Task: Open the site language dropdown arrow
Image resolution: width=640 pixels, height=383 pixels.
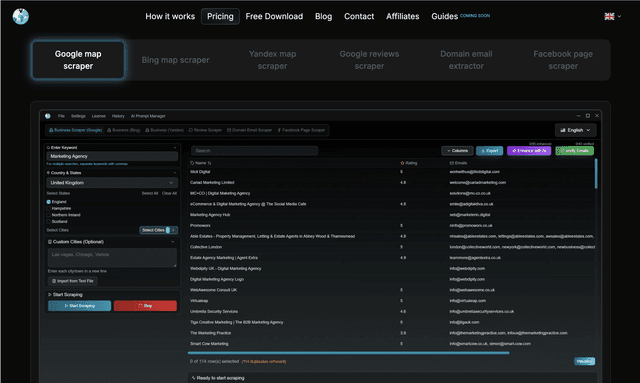Action: (619, 16)
